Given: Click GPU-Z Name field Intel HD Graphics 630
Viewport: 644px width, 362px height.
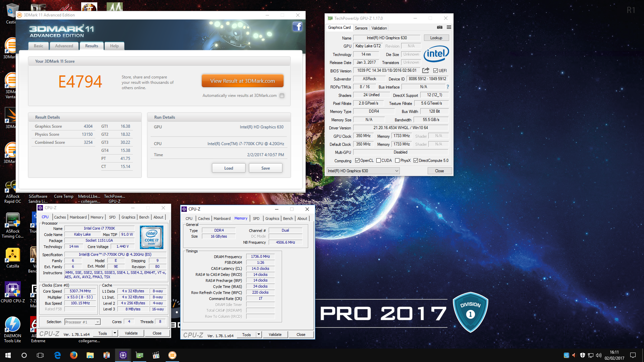Looking at the screenshot, I should click(x=387, y=38).
